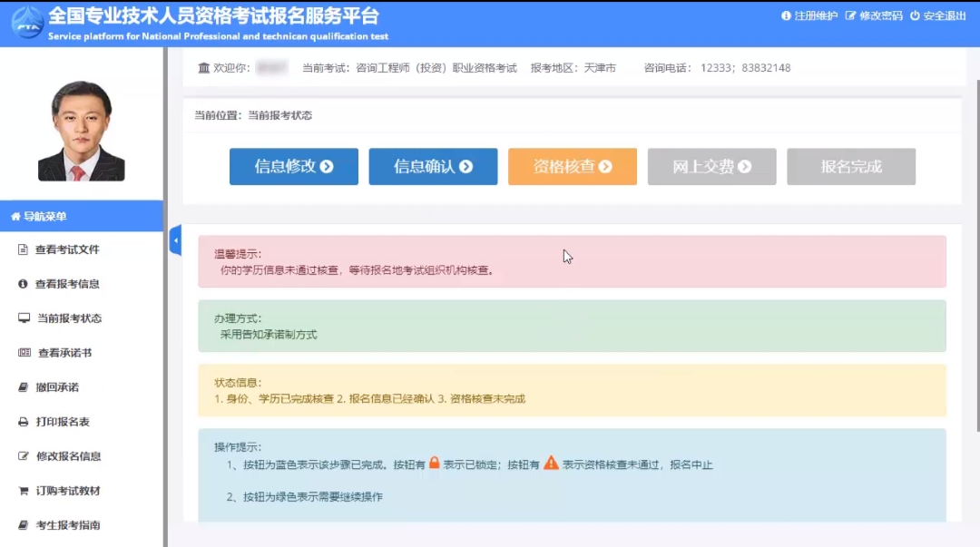Click the gray 网上交费 step button
The height and width of the screenshot is (547, 980).
tap(711, 167)
